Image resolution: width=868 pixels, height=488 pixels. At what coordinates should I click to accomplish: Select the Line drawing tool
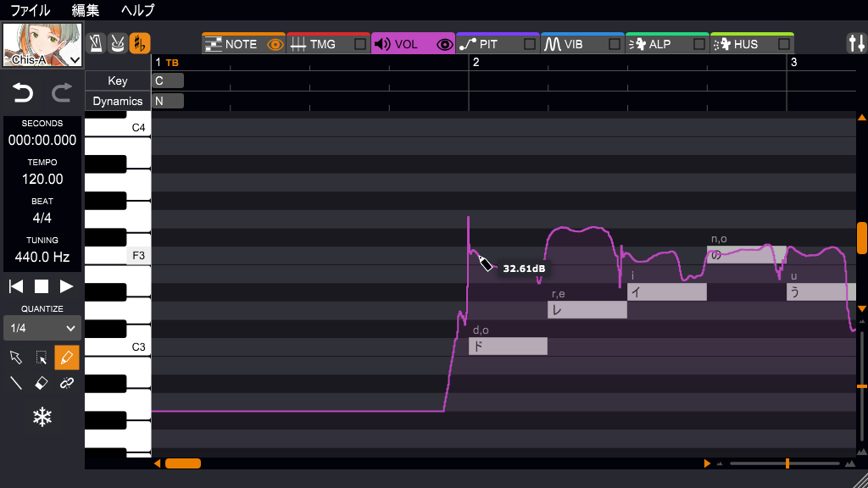pos(15,383)
